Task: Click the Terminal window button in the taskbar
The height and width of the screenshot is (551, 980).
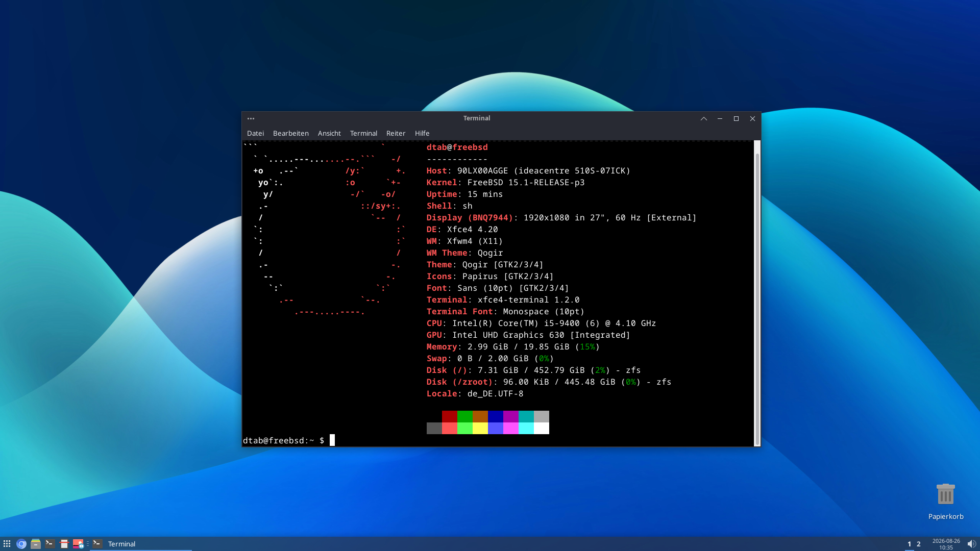Action: [x=141, y=544]
